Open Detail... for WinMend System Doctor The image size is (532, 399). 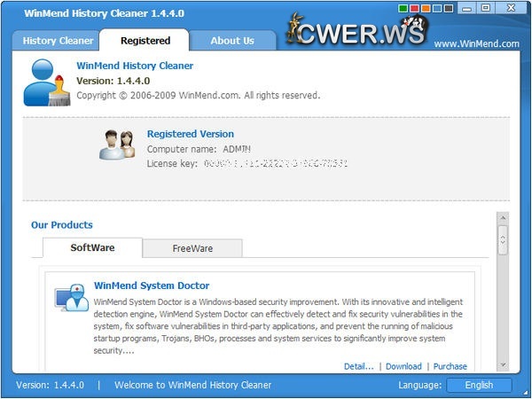(x=358, y=366)
